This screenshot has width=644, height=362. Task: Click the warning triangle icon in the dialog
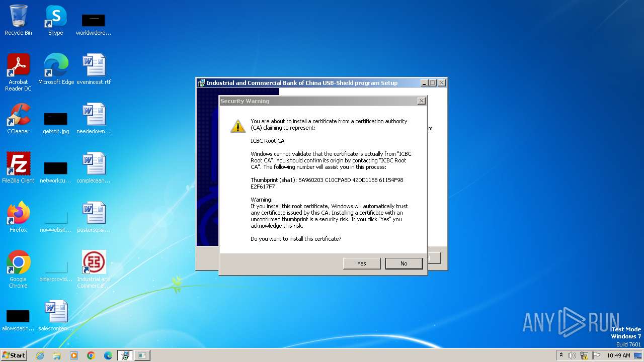click(238, 126)
